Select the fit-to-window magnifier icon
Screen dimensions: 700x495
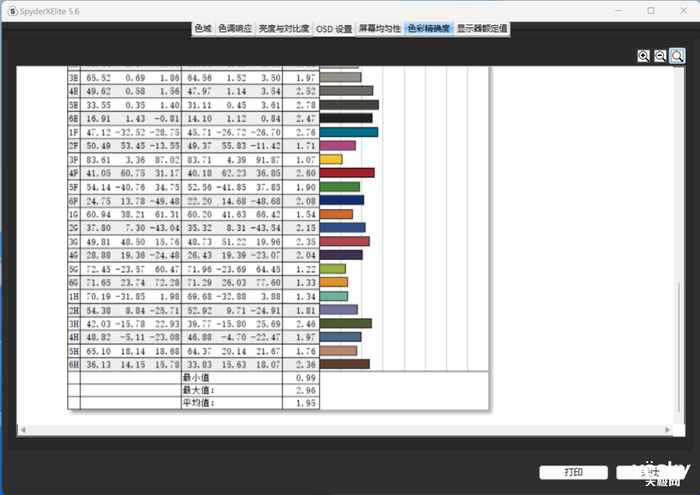click(x=677, y=56)
